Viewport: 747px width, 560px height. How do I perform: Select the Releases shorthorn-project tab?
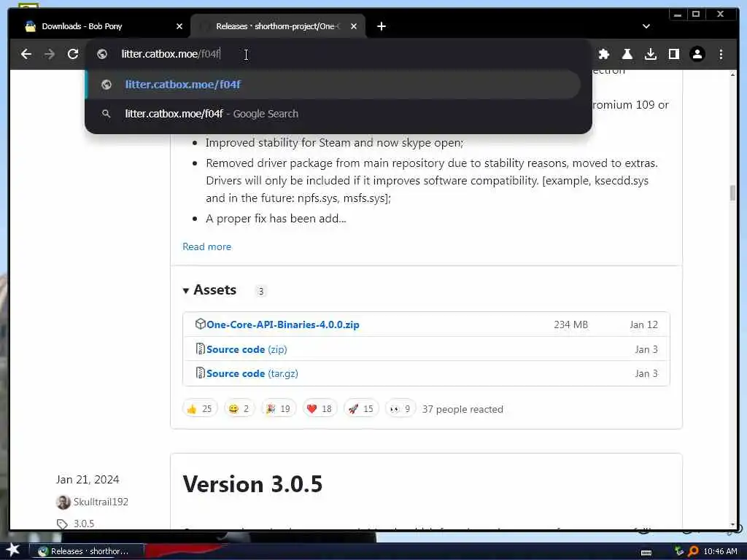coord(278,26)
